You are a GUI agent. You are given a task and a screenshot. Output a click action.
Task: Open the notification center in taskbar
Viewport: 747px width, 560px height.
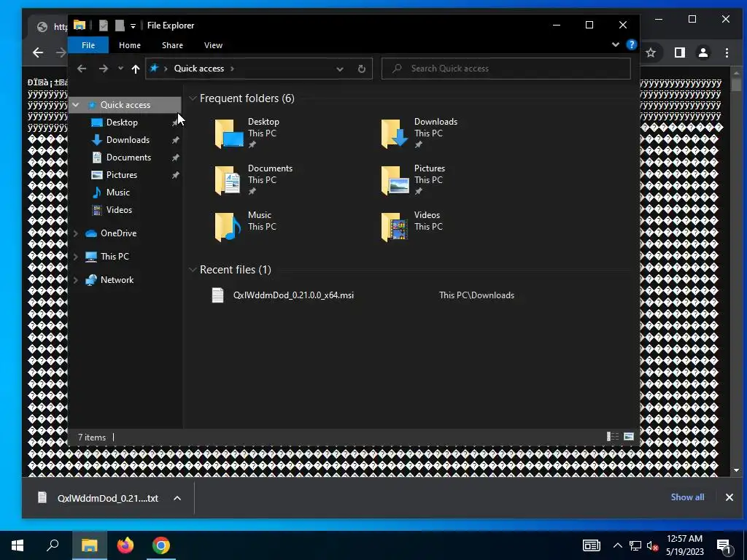(724, 545)
